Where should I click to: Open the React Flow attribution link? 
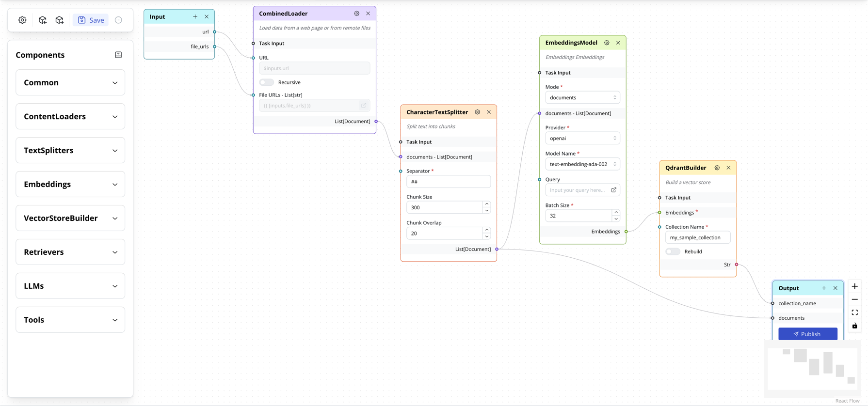(847, 401)
